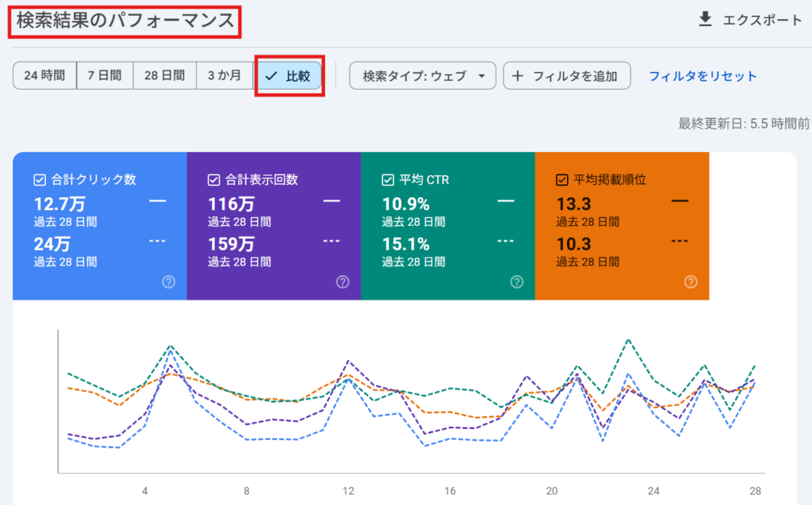Click the 検索結果のパフォーマンス page heading
The height and width of the screenshot is (505, 812).
coord(125,21)
